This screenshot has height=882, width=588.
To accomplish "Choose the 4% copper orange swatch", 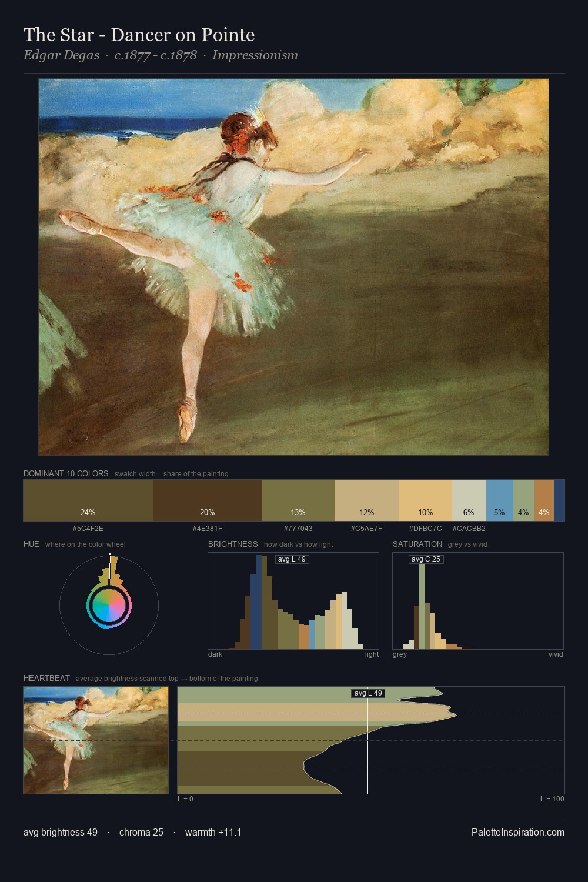I will (544, 500).
